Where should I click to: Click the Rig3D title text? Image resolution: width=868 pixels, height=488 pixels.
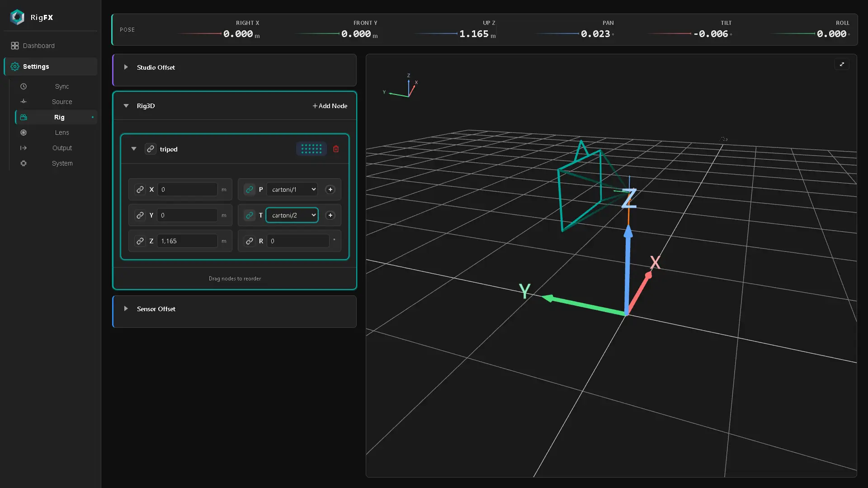click(146, 106)
